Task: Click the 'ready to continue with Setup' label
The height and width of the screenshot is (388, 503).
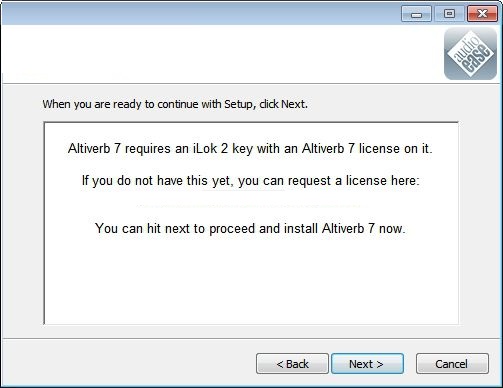Action: click(x=175, y=104)
